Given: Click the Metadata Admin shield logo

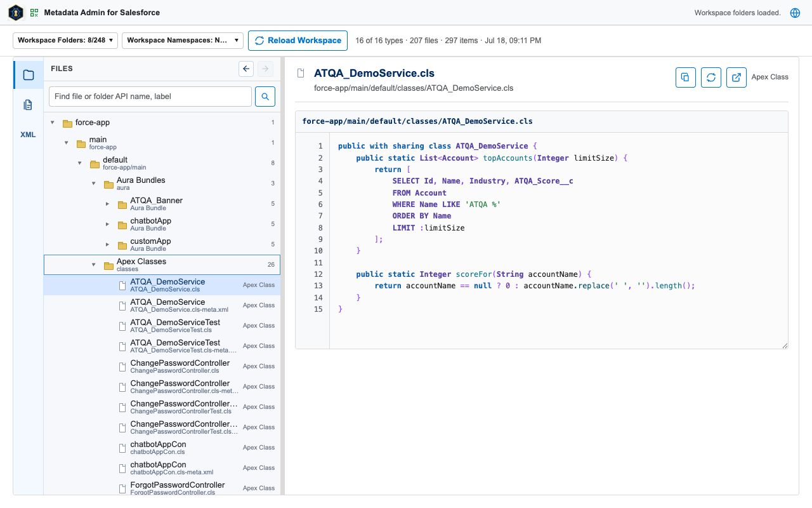Looking at the screenshot, I should (x=16, y=13).
